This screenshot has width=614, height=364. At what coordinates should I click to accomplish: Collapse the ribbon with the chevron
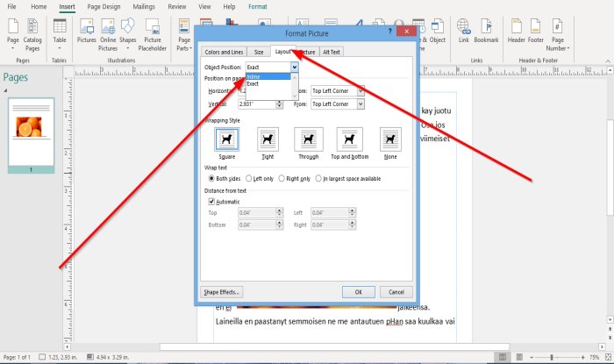click(608, 61)
